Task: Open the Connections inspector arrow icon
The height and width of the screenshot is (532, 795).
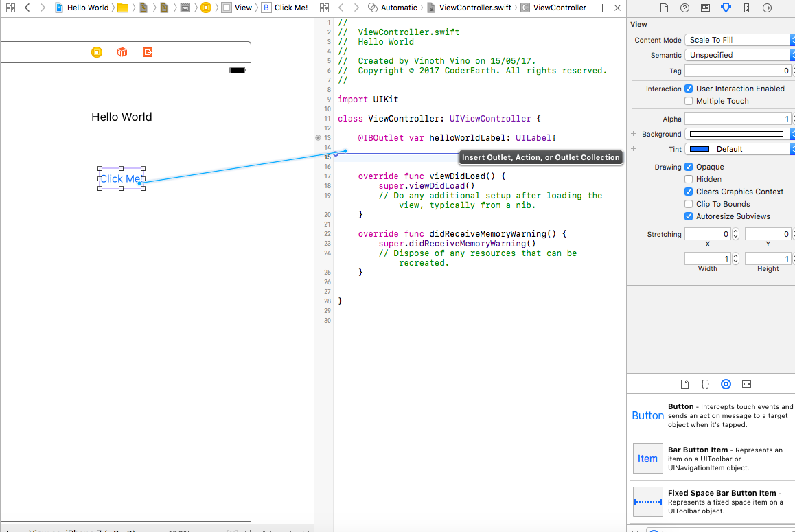Action: (x=767, y=8)
